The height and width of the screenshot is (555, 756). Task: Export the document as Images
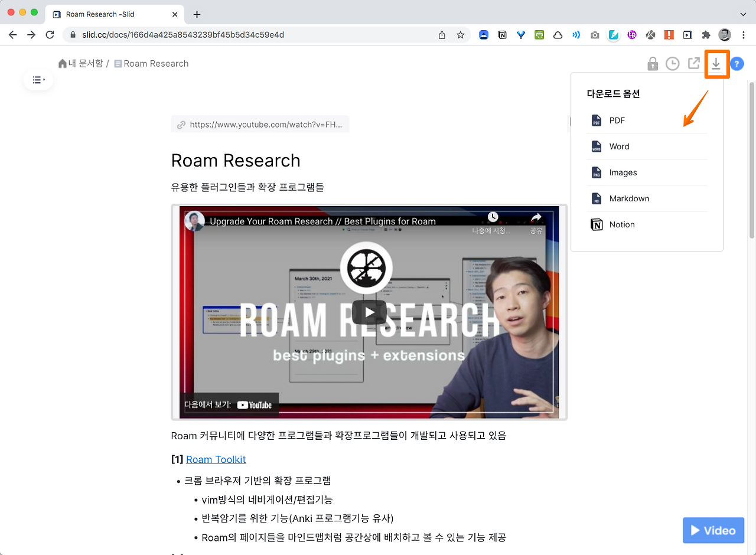647,172
